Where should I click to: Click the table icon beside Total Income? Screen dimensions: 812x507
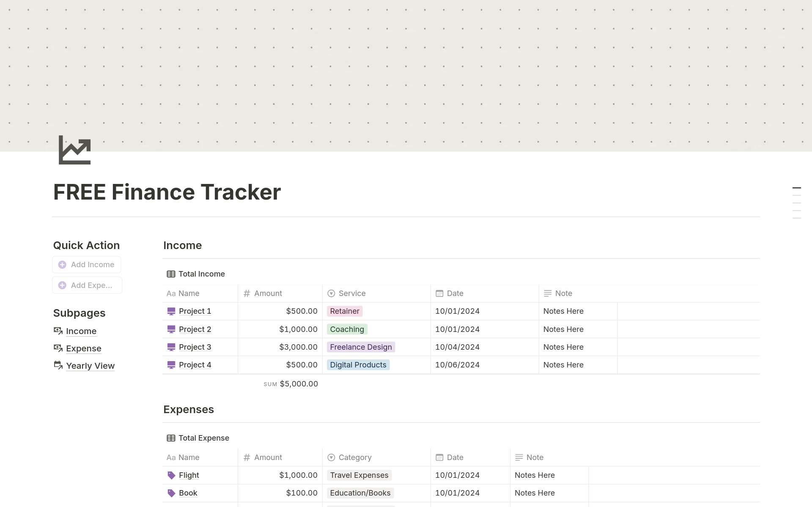(x=171, y=274)
